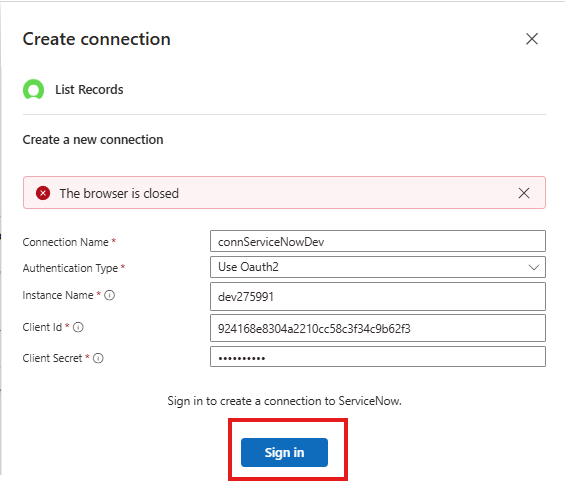
Task: Show info tooltip for Instance Name
Action: click(x=110, y=295)
